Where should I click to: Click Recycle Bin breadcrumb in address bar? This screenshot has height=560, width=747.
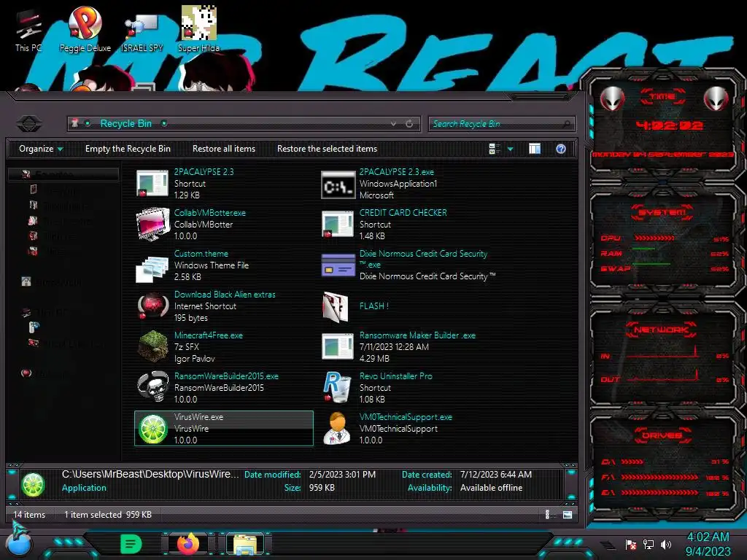125,124
